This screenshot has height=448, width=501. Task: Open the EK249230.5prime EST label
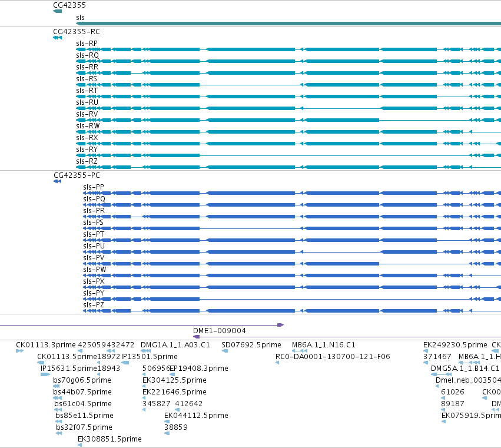(455, 345)
